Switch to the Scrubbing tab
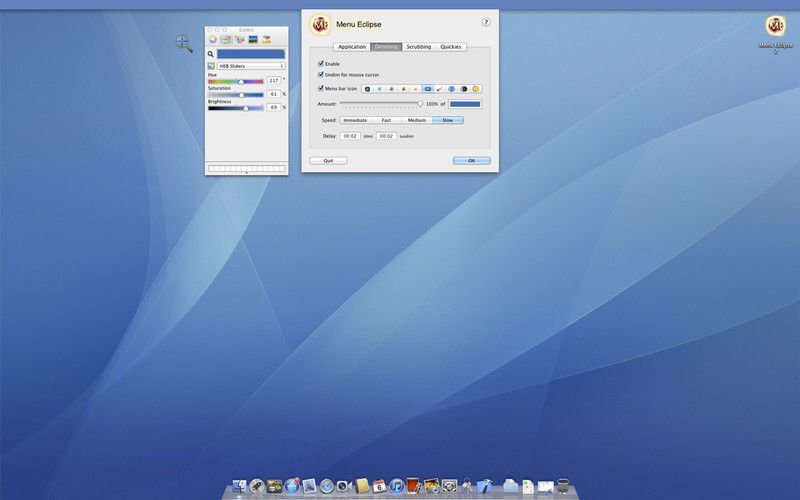The image size is (800, 500). [x=418, y=47]
